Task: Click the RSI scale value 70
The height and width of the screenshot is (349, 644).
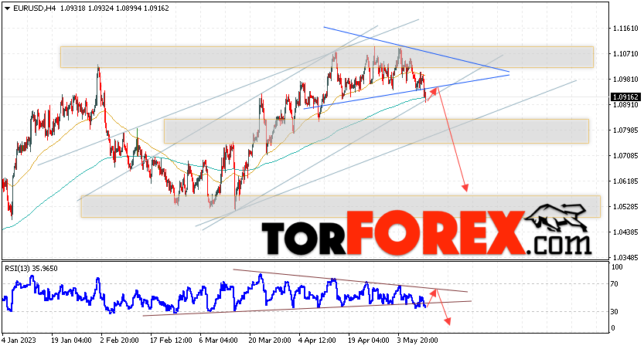Action: click(x=615, y=284)
